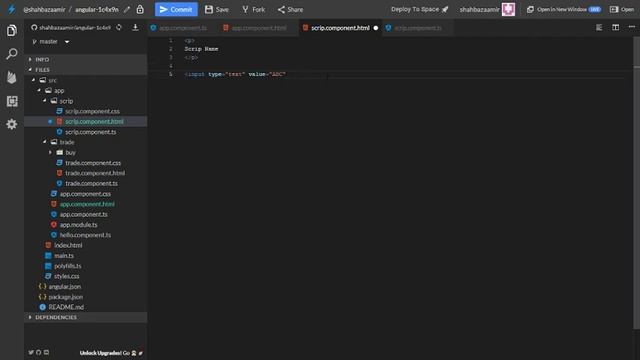The width and height of the screenshot is (640, 360).
Task: Open app.component.ts in file tree
Action: coord(85,214)
